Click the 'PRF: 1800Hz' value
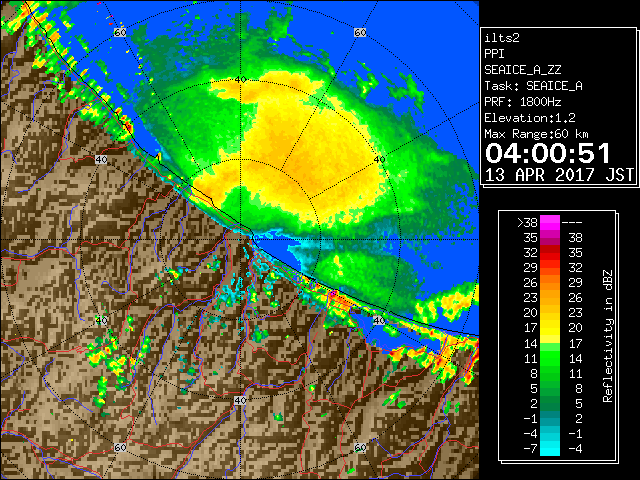The height and width of the screenshot is (480, 640). pyautogui.click(x=523, y=102)
